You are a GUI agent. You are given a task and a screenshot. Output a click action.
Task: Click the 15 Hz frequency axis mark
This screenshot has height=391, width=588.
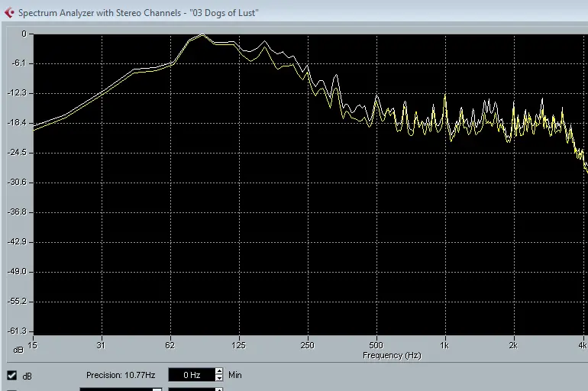coord(32,345)
